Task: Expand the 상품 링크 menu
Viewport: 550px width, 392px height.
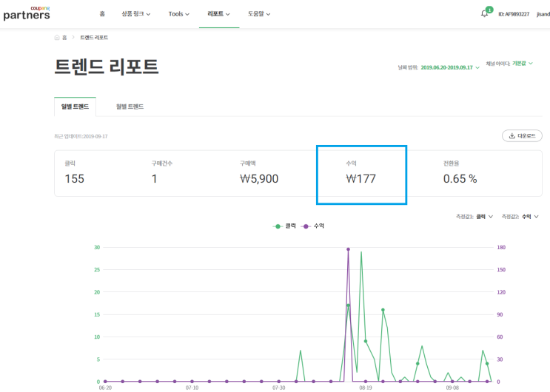Action: (x=136, y=14)
